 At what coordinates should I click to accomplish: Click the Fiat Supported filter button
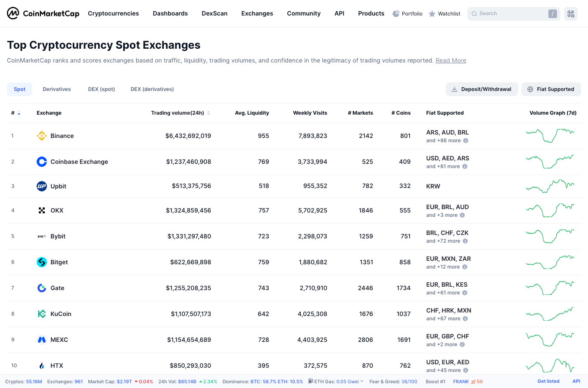(x=551, y=89)
